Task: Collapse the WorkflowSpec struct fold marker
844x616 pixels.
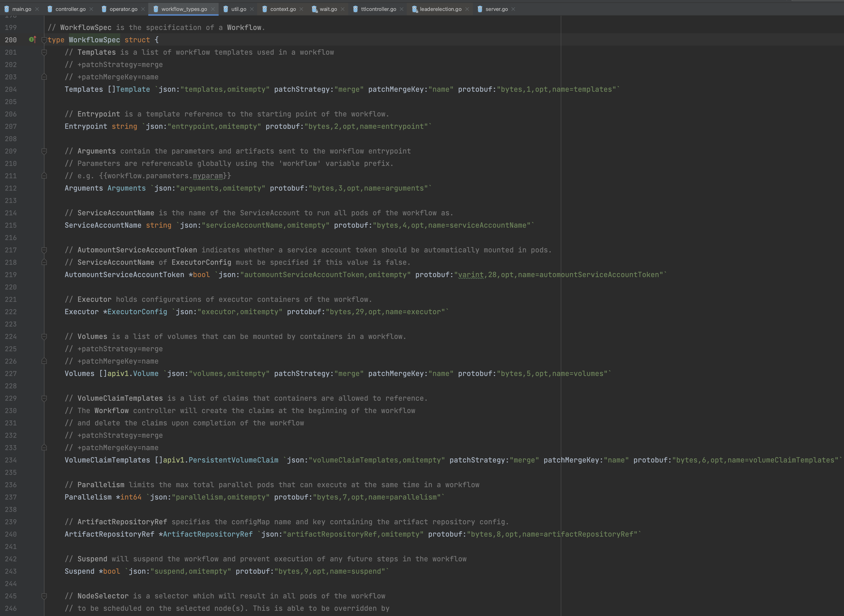Action: 44,40
